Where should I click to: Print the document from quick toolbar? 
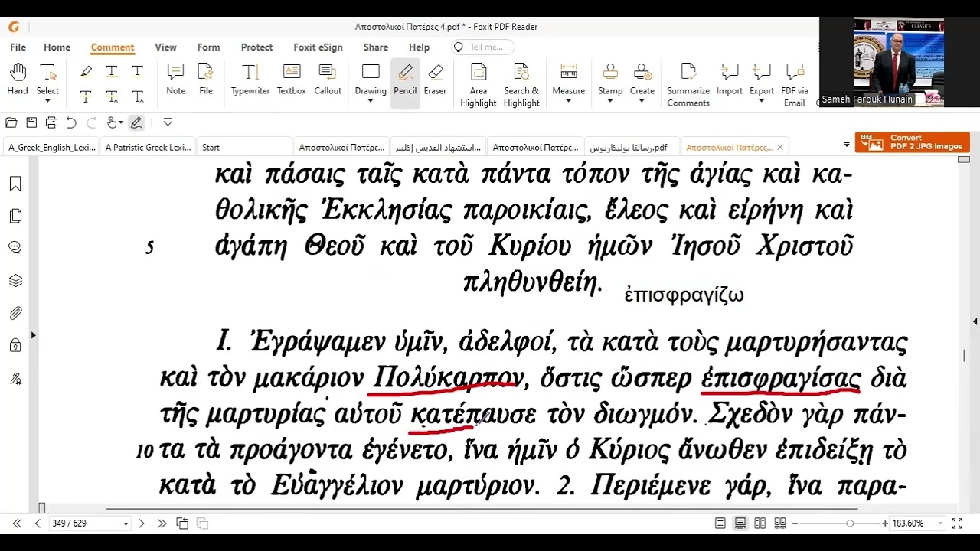(51, 122)
